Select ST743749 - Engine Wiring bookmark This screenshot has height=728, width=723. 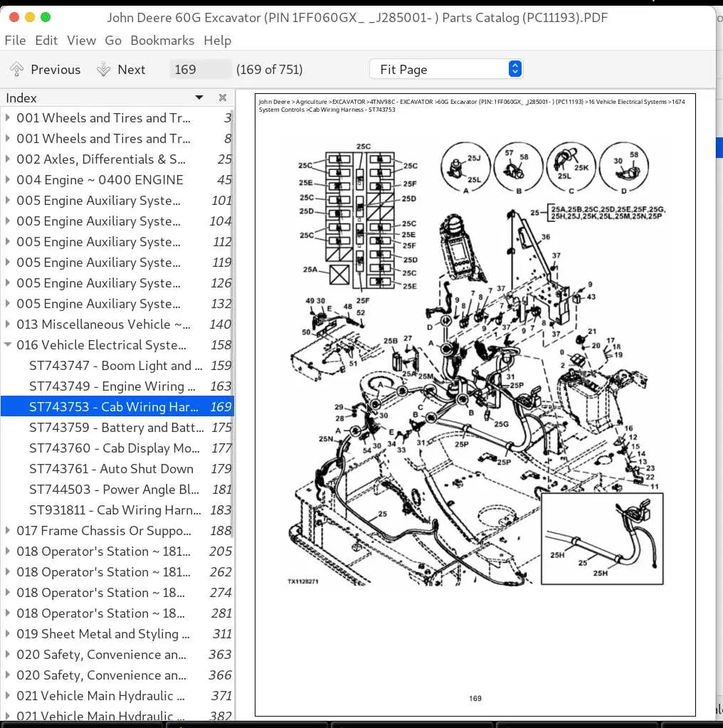[117, 386]
